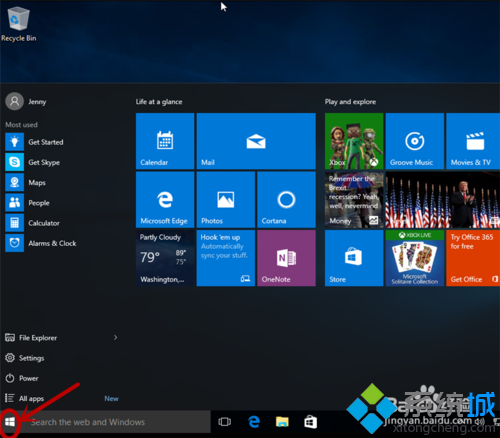Screen dimensions: 500x438
Task: Launch the Microsoft Edge tile
Action: tap(165, 200)
